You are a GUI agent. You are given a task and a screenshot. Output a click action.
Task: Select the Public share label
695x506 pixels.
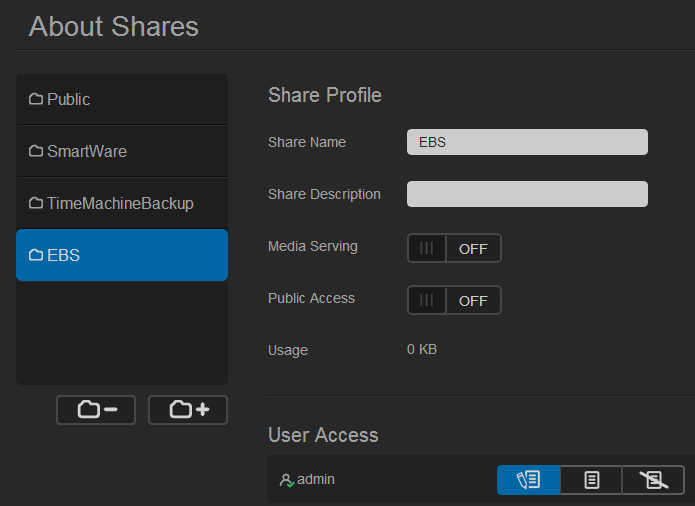69,100
